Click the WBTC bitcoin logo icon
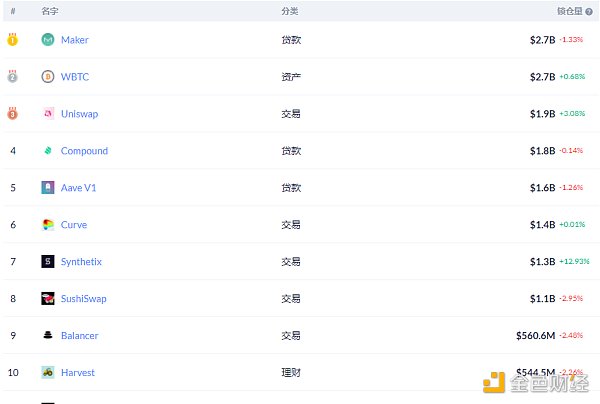The width and height of the screenshot is (600, 404). pyautogui.click(x=48, y=77)
